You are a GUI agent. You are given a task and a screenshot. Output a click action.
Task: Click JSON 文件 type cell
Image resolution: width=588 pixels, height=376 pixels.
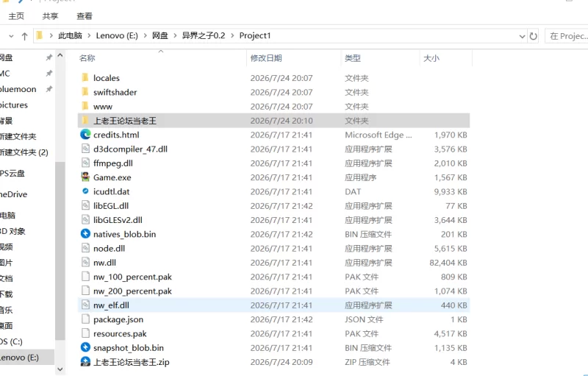364,319
